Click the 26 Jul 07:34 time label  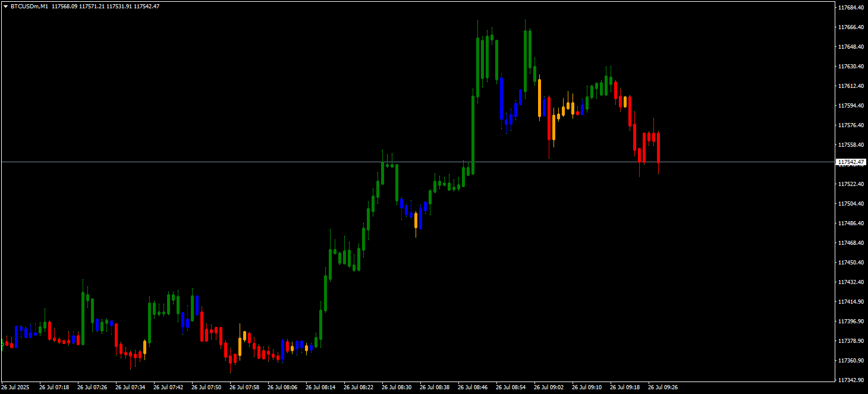tap(130, 387)
